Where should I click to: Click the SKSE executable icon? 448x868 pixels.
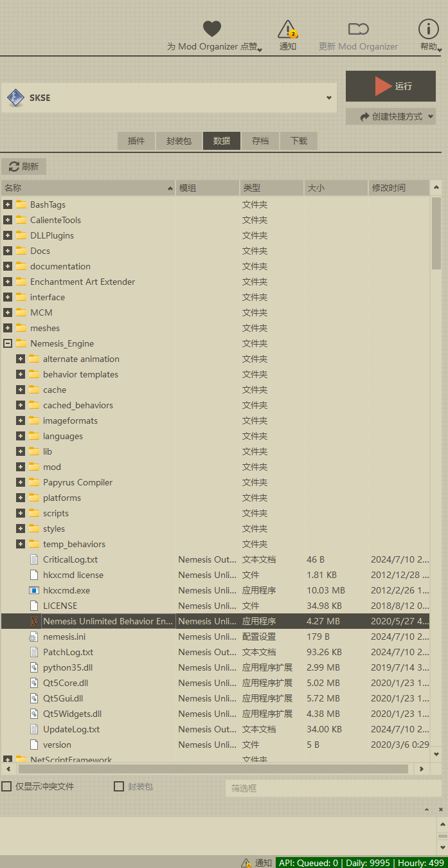15,98
